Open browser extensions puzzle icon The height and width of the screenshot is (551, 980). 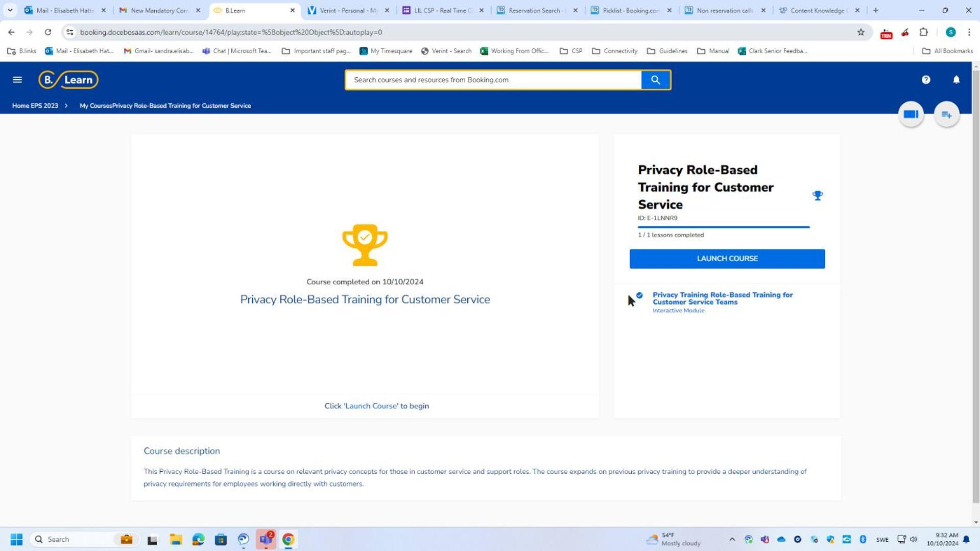click(923, 32)
